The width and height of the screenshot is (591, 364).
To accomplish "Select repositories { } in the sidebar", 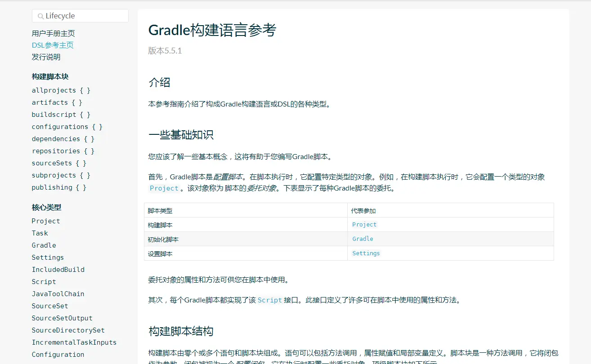I will pos(63,151).
